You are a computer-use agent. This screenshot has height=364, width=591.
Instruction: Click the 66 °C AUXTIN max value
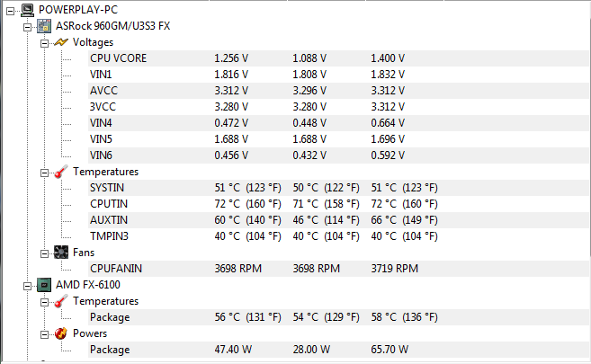pyautogui.click(x=404, y=220)
